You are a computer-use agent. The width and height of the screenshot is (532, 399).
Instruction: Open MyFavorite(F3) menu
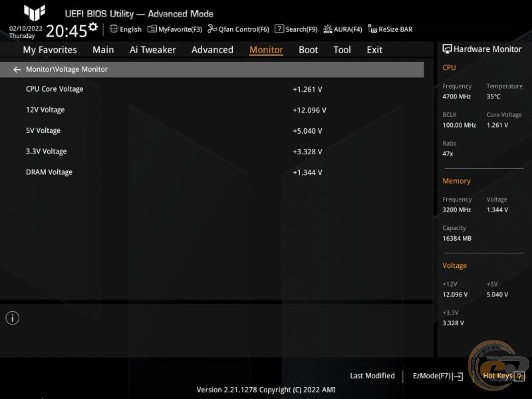(x=175, y=29)
